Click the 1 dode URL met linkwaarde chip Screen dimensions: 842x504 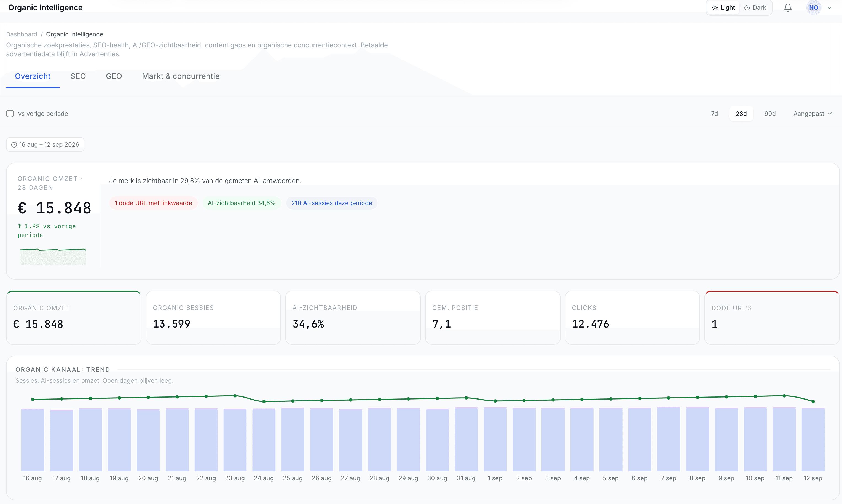(x=153, y=203)
